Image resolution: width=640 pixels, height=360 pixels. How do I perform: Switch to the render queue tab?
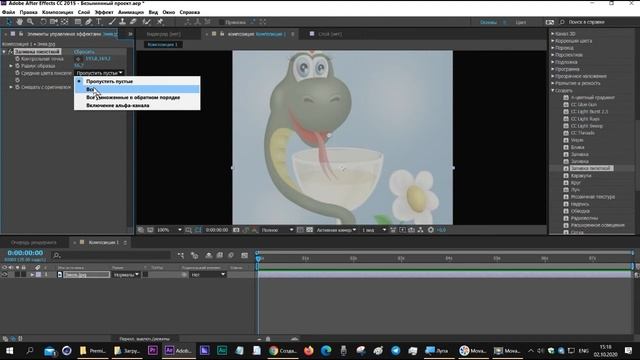pos(33,242)
